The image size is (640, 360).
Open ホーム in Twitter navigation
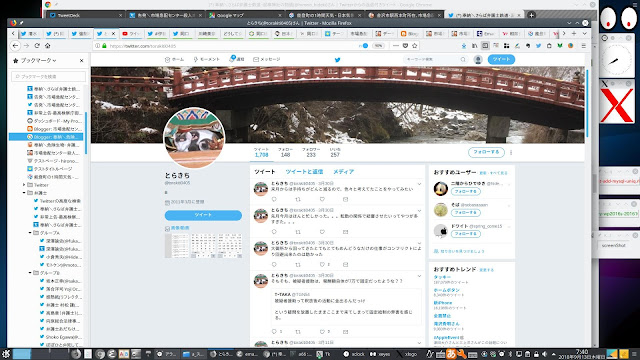[174, 60]
